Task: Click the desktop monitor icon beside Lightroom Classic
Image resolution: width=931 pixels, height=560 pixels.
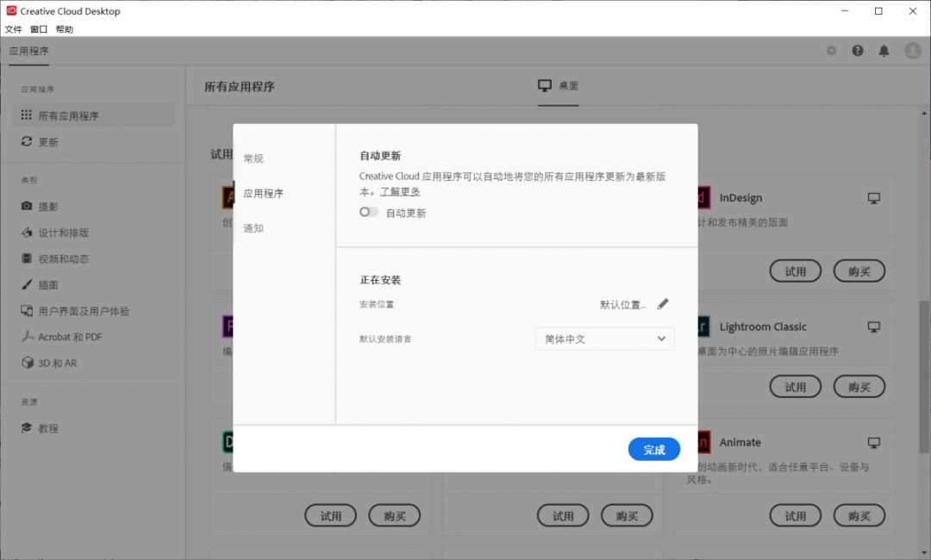Action: (873, 327)
